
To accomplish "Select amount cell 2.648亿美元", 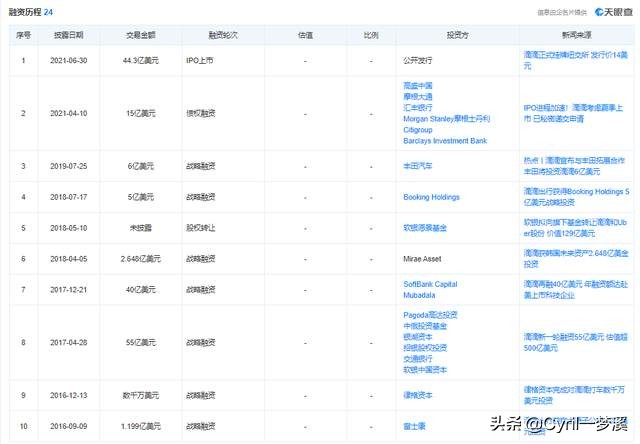I will click(140, 259).
